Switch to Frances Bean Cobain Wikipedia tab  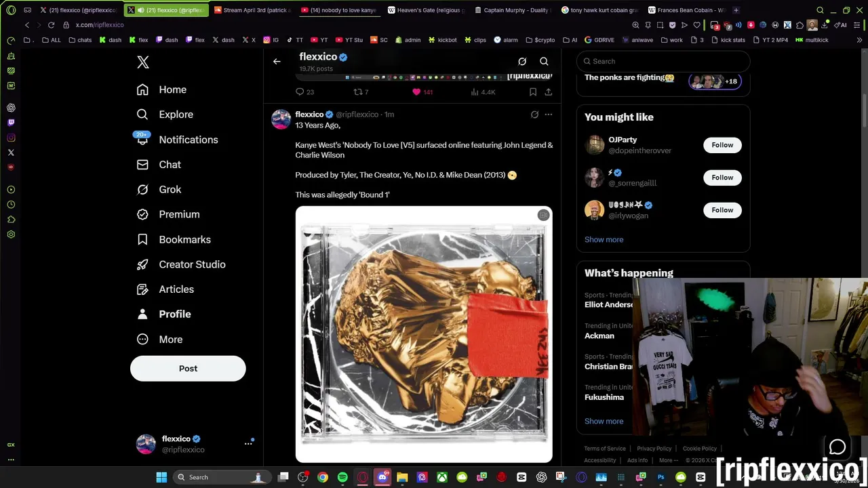[686, 10]
